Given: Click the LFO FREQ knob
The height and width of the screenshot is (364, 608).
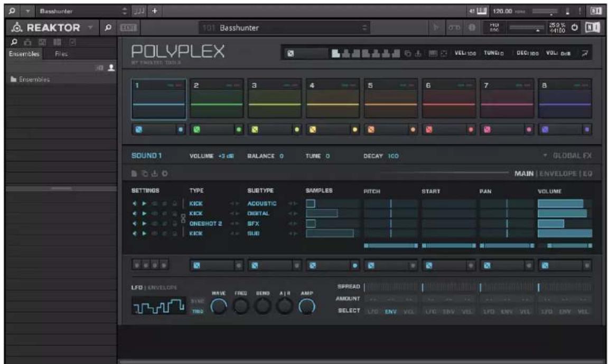Looking at the screenshot, I should pyautogui.click(x=240, y=306).
